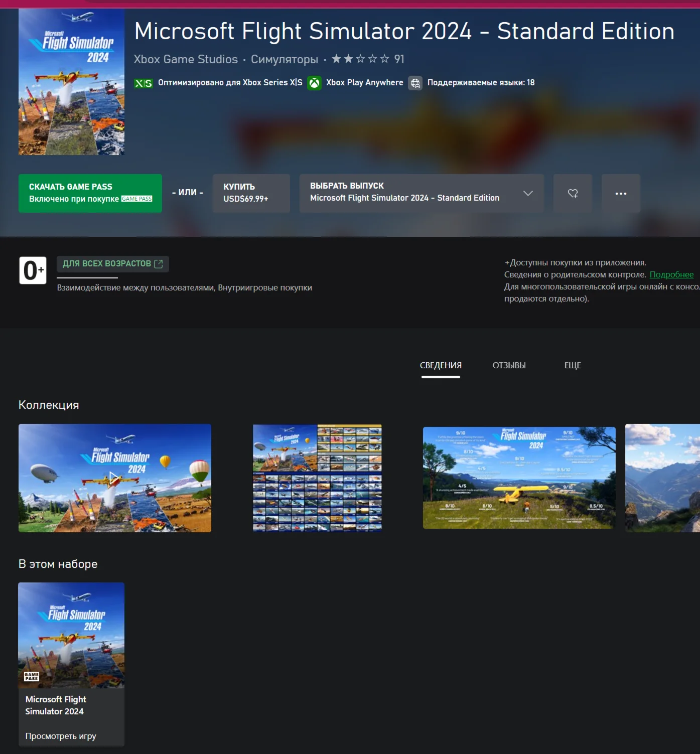Viewport: 700px width, 754px height.
Task: Open the Еще tab
Action: pyautogui.click(x=573, y=366)
